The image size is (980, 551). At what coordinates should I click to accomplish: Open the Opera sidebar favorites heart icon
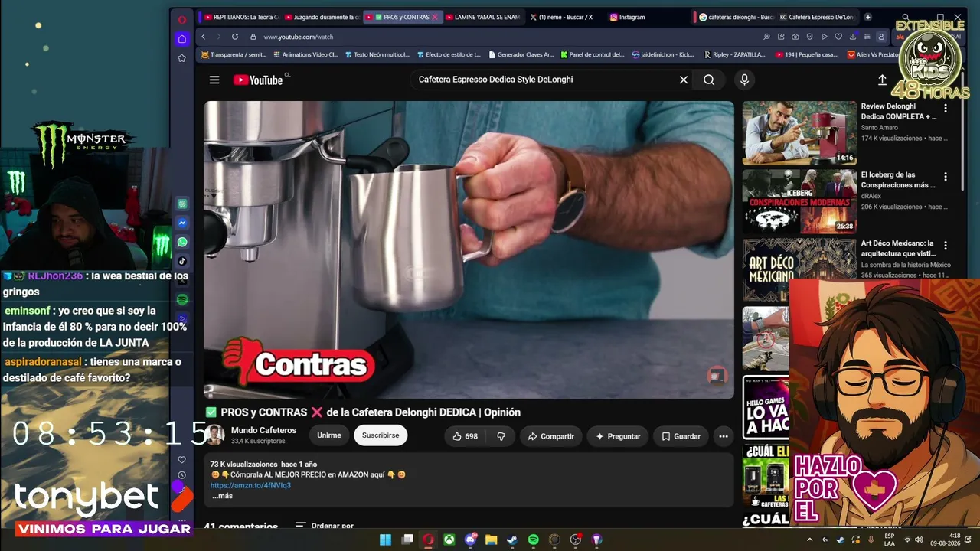point(181,460)
